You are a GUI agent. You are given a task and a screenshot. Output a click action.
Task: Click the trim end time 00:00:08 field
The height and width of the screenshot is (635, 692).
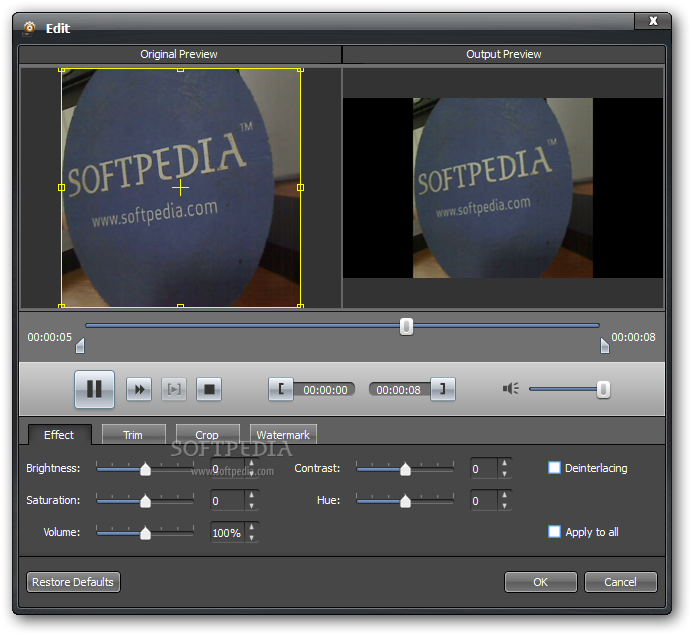(x=399, y=390)
